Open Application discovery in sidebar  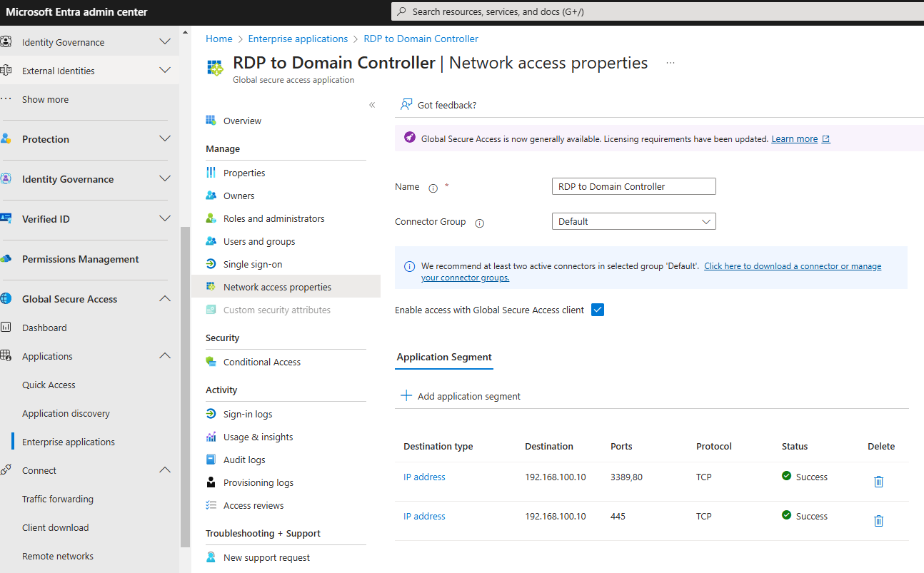click(66, 413)
